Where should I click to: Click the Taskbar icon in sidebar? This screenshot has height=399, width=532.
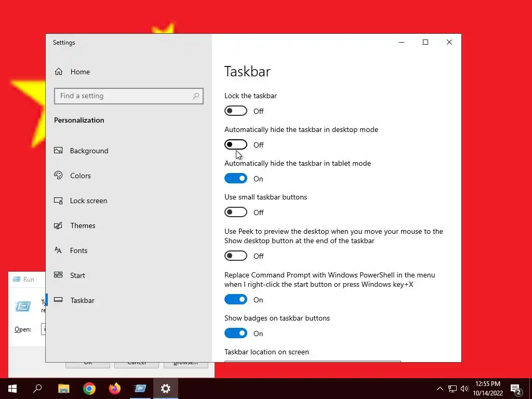pos(58,300)
